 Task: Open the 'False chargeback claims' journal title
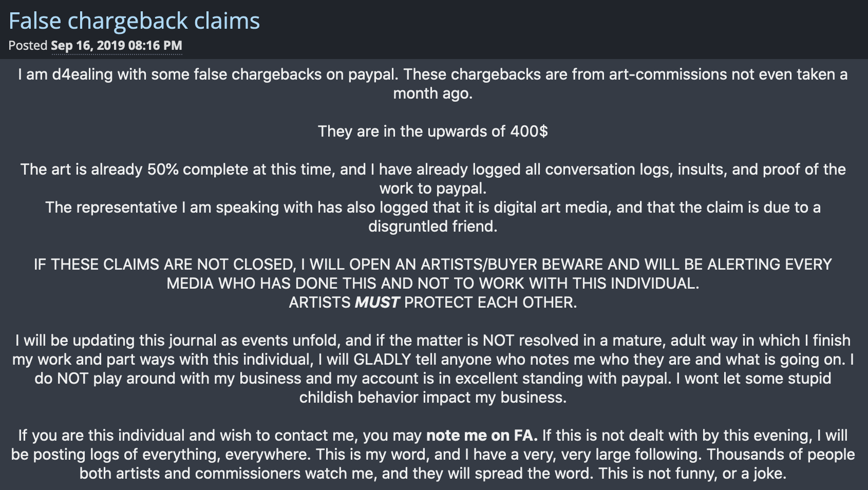[135, 21]
